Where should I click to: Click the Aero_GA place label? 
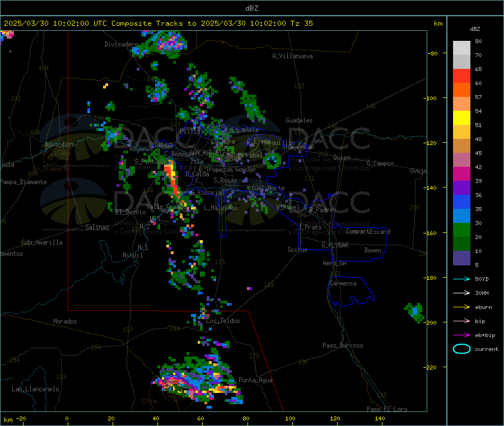tap(334, 263)
